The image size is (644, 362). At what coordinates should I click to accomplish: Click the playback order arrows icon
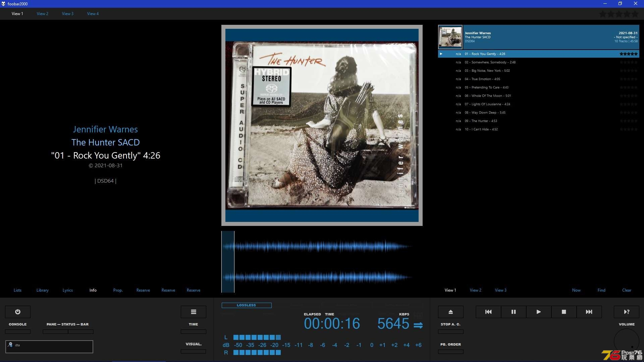point(418,325)
